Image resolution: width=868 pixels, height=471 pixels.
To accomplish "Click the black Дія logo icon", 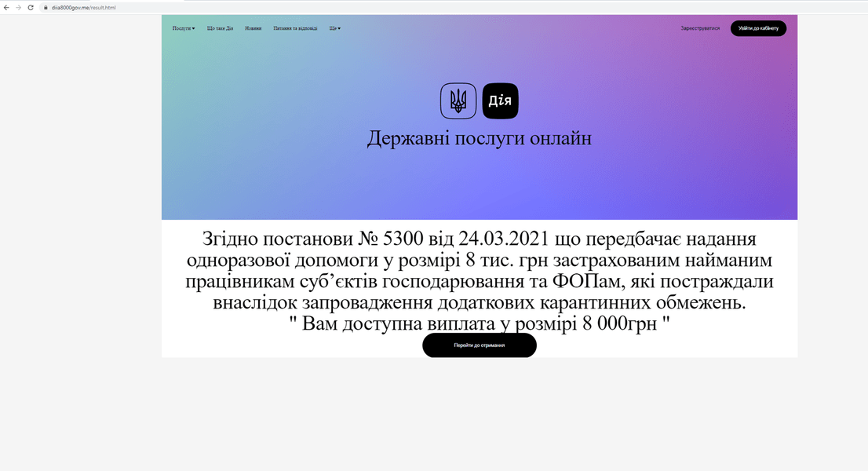I will pos(501,100).
